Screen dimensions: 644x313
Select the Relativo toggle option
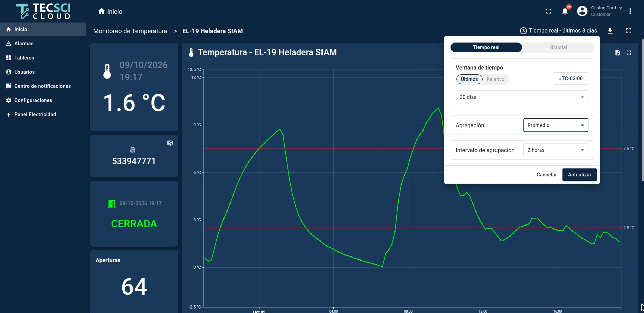click(x=495, y=79)
